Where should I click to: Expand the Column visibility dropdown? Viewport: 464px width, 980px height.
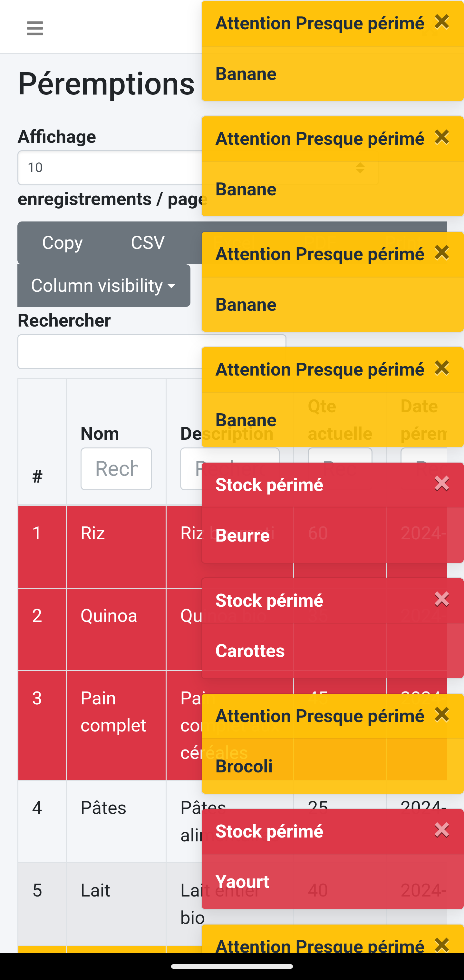click(x=103, y=286)
